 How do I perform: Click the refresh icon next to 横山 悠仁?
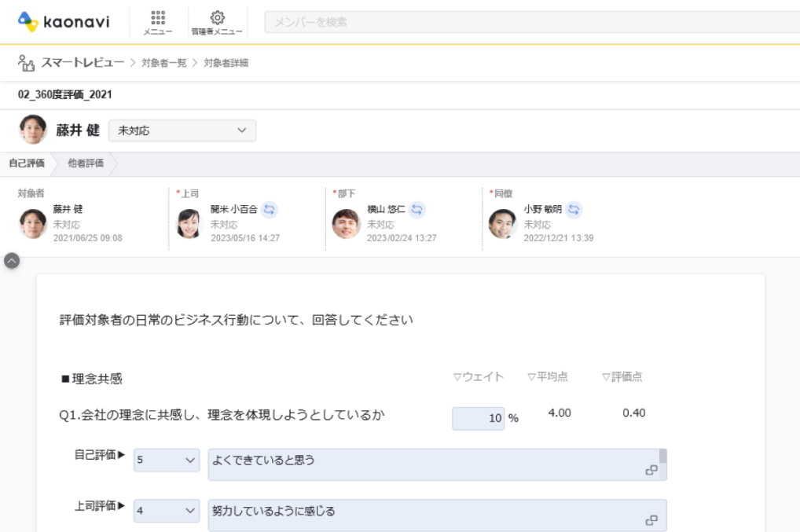(417, 210)
